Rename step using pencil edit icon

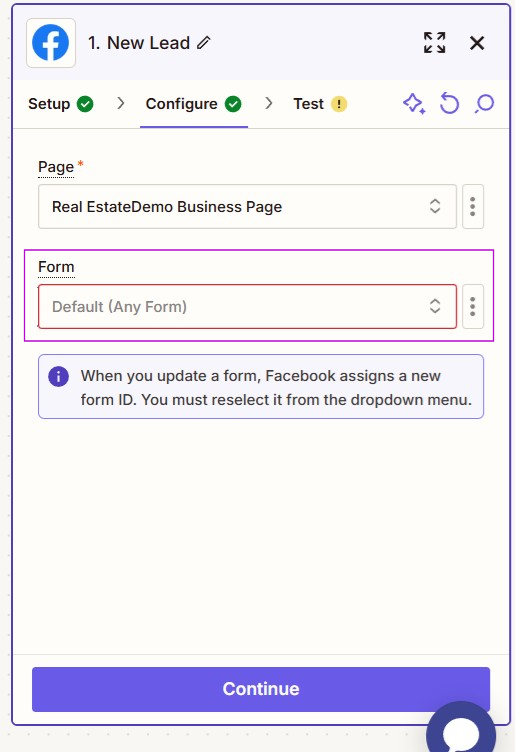[204, 43]
